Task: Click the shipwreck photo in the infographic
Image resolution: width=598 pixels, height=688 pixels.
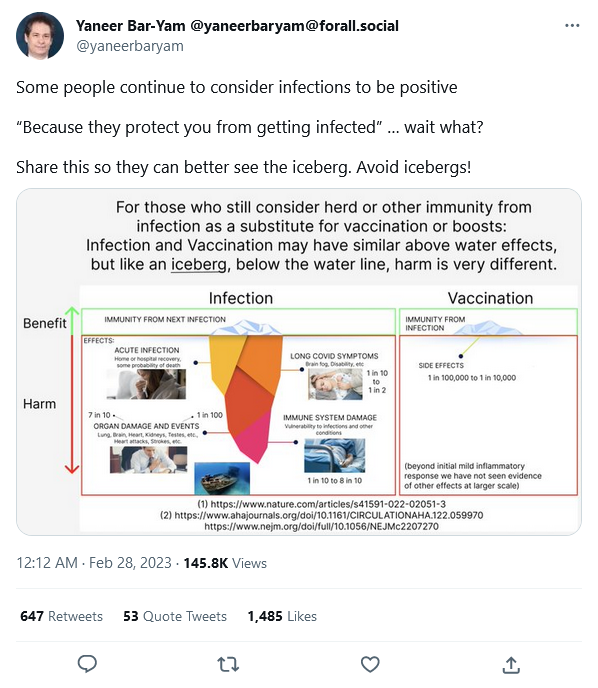Action: pos(222,478)
